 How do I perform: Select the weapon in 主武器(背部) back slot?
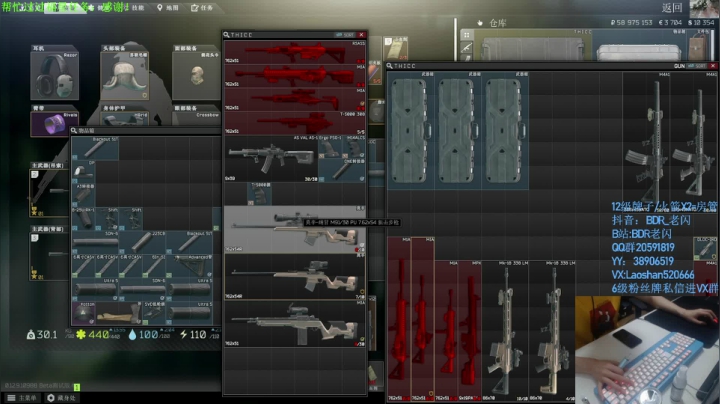49,256
